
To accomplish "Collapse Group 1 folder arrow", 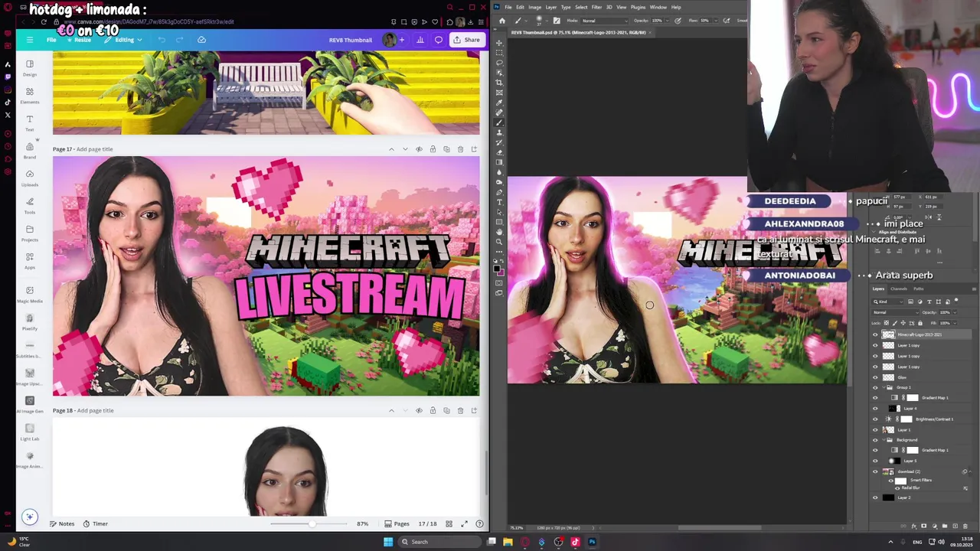I will pos(884,387).
